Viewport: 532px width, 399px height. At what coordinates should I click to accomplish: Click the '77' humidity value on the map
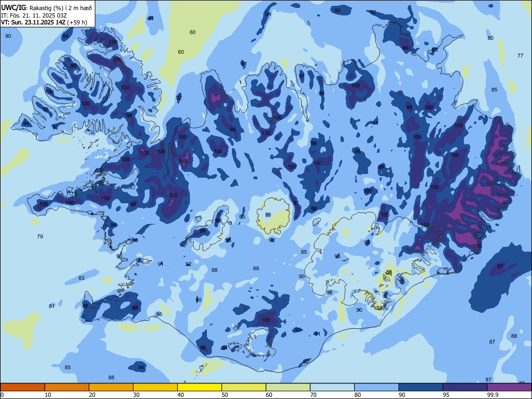pos(520,56)
